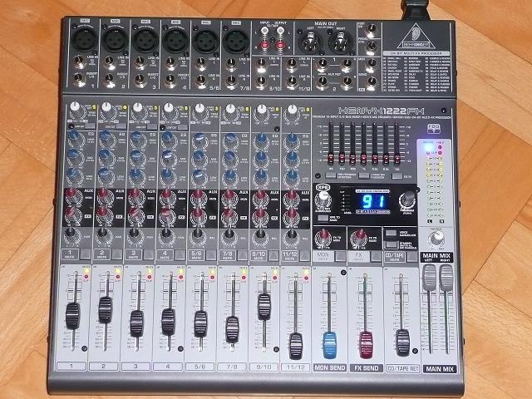Click the channel 2 pan knob
This screenshot has height=399, width=532.
102,234
